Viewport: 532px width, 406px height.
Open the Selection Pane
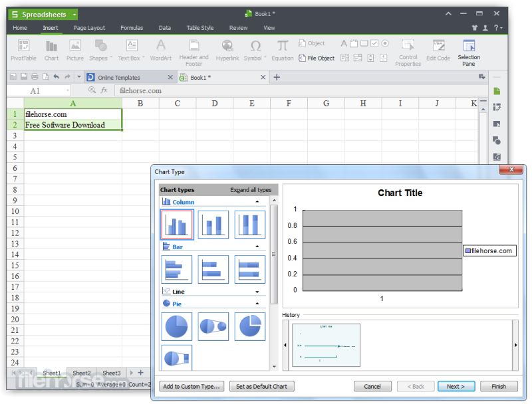(x=469, y=53)
